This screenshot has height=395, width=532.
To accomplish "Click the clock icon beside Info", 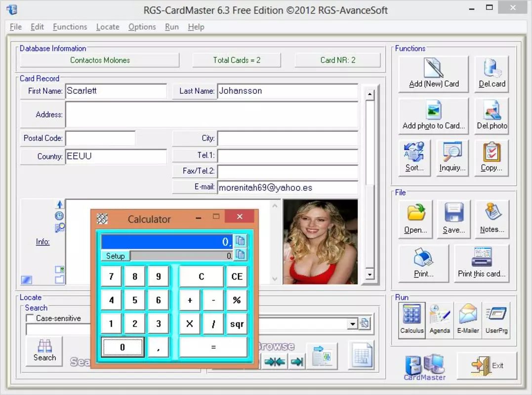I will tap(59, 216).
